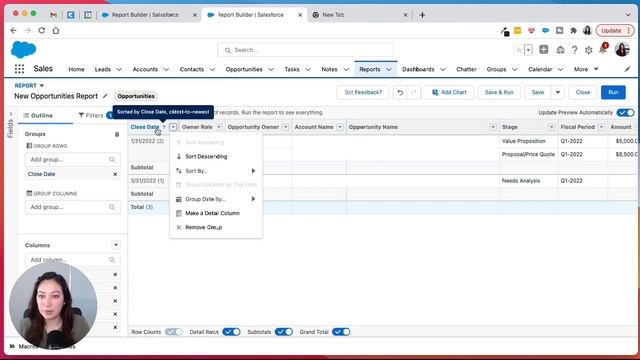The image size is (640, 360).
Task: Toggle the Grand Total switch
Action: (x=341, y=332)
